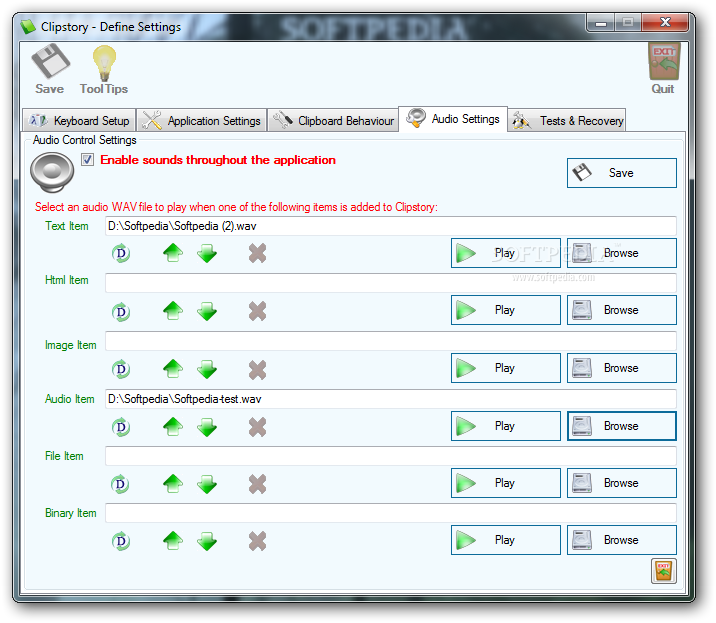Click the Text Item file path field
Image resolution: width=716 pixels, height=623 pixels.
coord(390,226)
